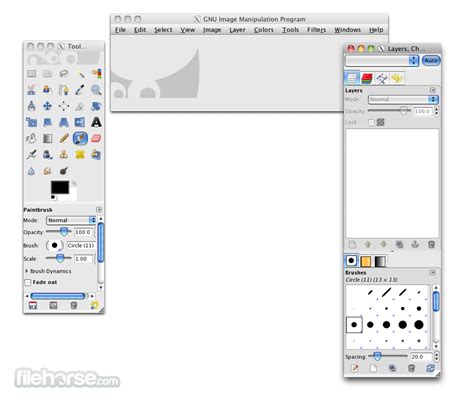The height and width of the screenshot is (402, 474).
Task: Select the Pencil tool
Action: point(64,138)
